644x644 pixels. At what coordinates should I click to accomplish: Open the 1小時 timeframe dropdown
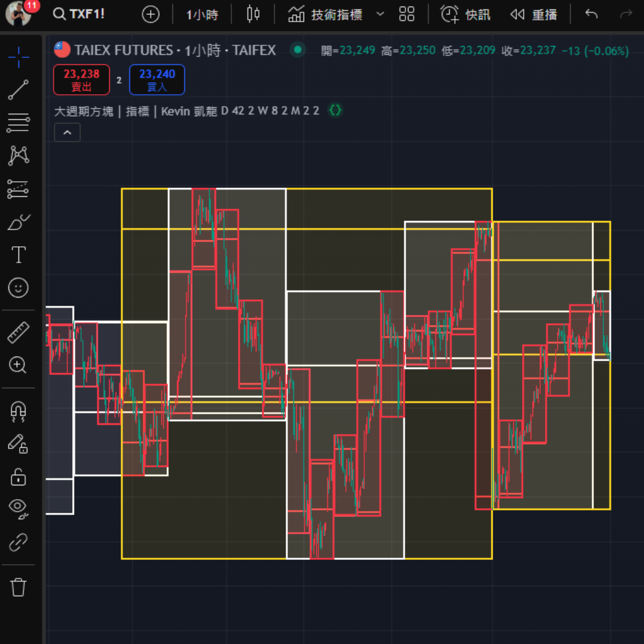pos(202,14)
